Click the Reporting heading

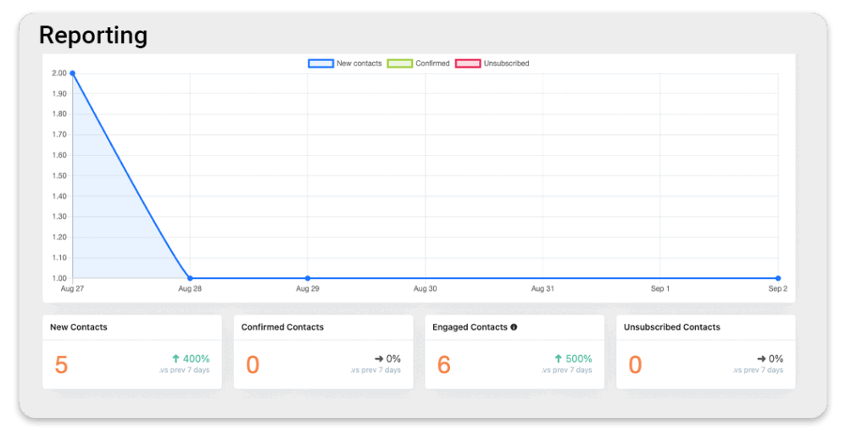93,36
